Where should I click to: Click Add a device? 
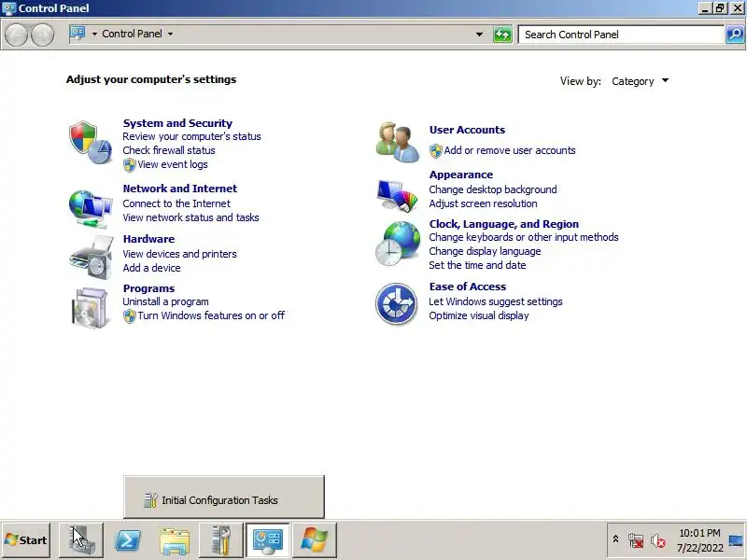click(x=151, y=268)
